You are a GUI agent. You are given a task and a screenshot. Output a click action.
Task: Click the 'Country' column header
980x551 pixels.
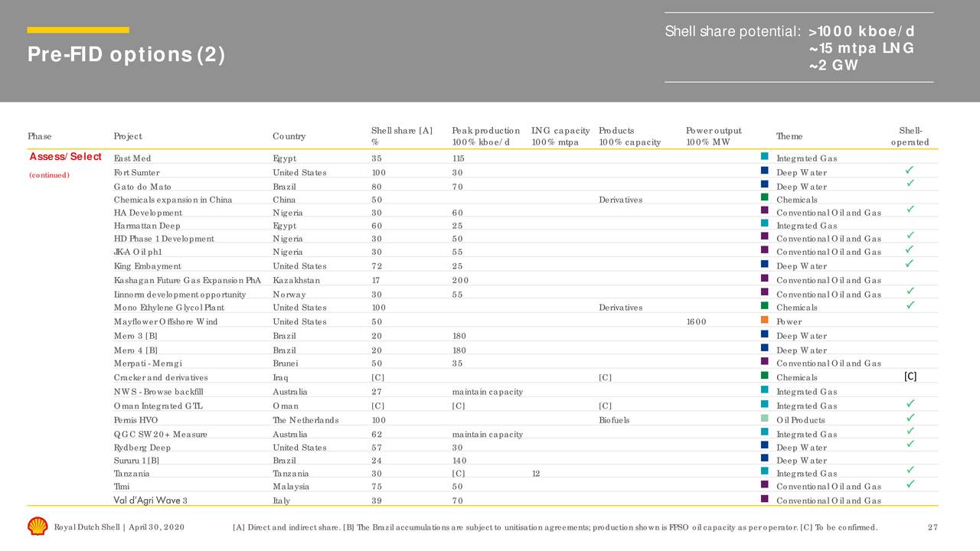tap(289, 136)
